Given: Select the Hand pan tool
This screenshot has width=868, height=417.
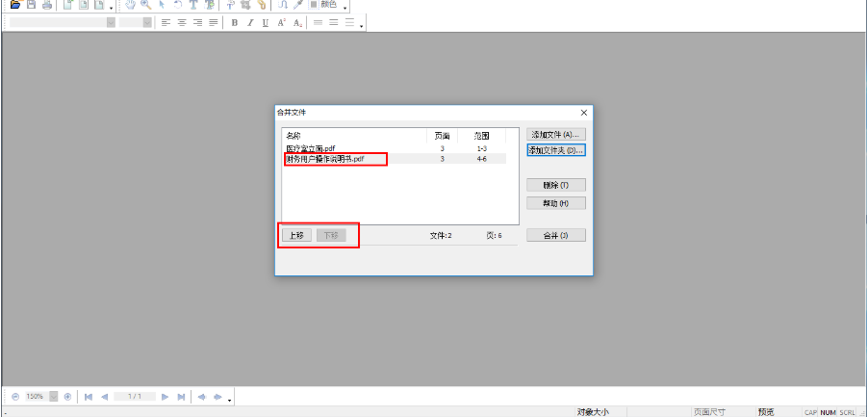Looking at the screenshot, I should coord(130,5).
